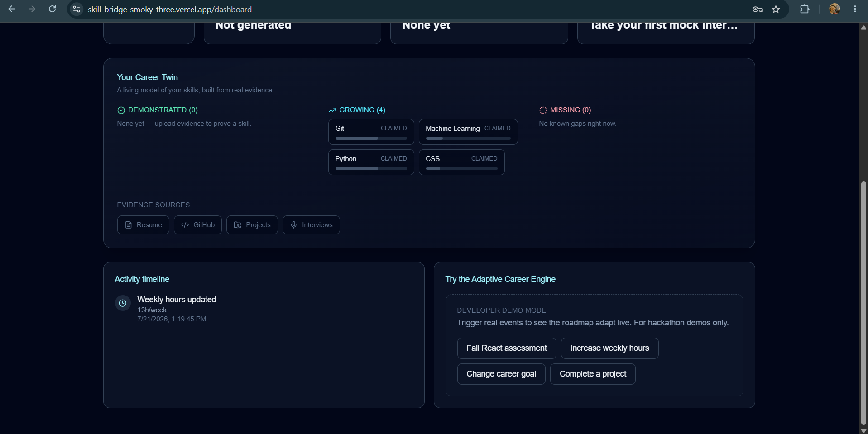Select the Interviews evidence source
The image size is (868, 434).
pos(311,225)
